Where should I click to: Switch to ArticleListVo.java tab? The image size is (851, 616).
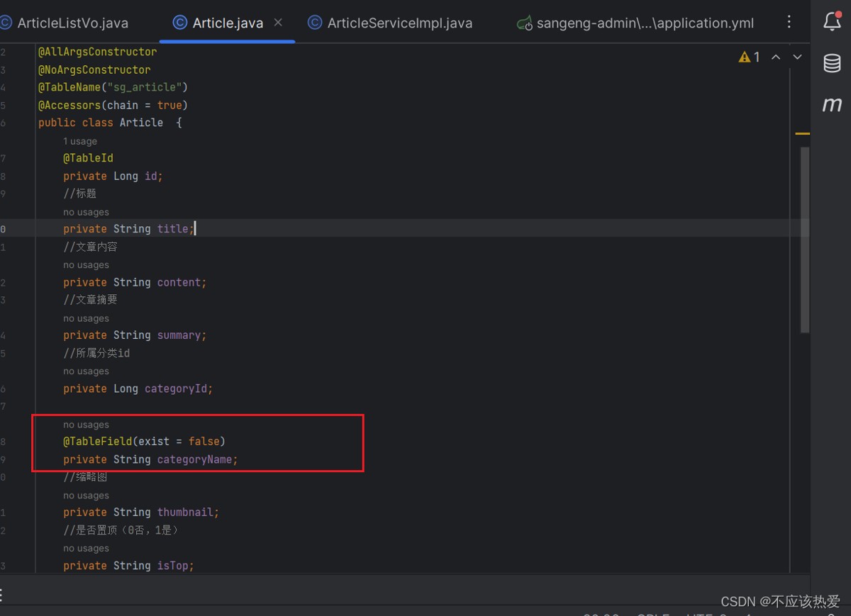click(x=65, y=23)
